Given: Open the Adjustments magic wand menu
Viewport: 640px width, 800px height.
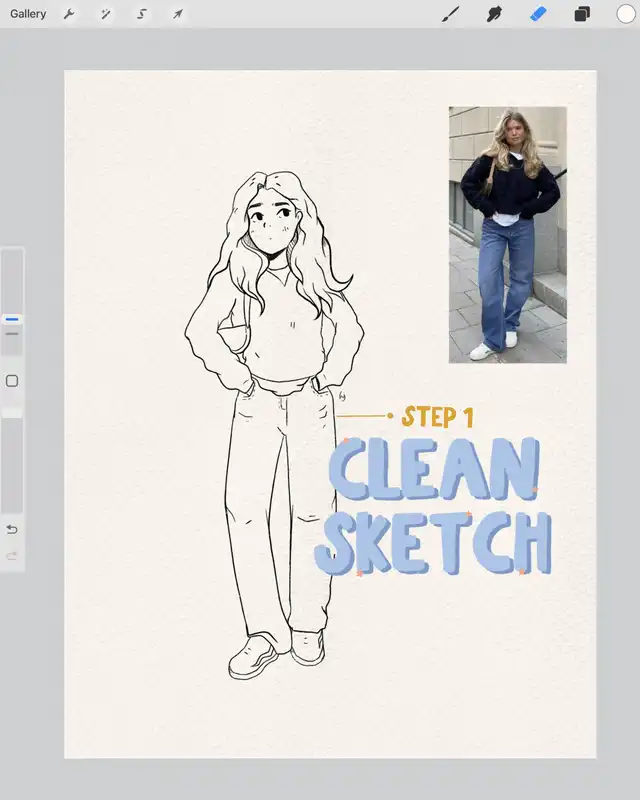Looking at the screenshot, I should (x=105, y=14).
